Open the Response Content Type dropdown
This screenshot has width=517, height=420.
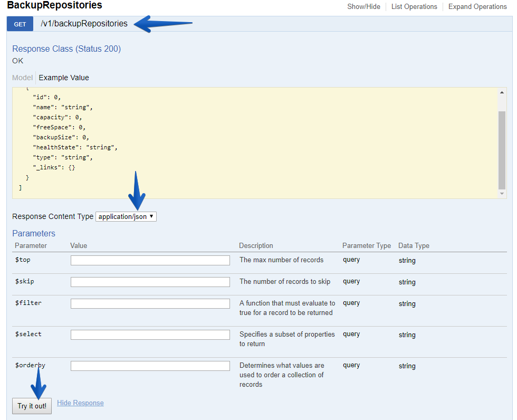126,216
